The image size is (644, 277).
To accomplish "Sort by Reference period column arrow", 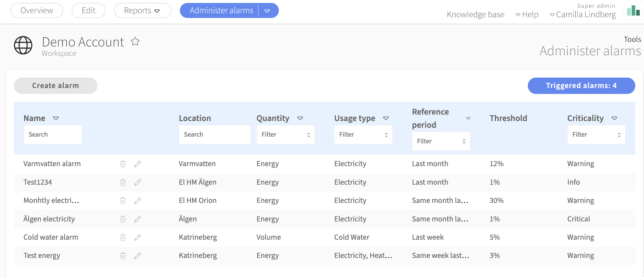I will click(x=468, y=118).
